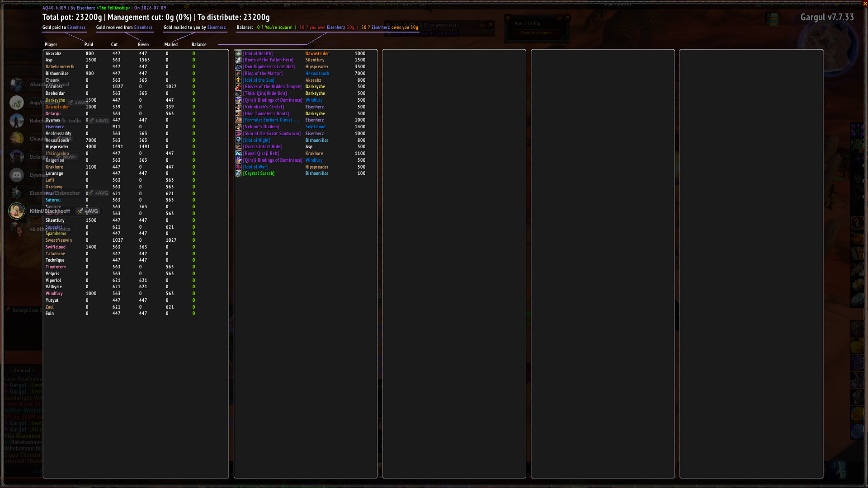868x488 pixels.
Task: Click Skin of the Great Sandworm icon
Action: click(238, 134)
